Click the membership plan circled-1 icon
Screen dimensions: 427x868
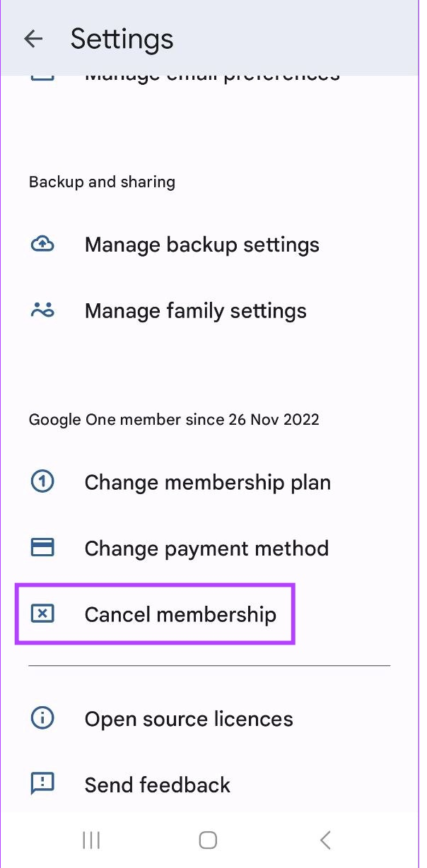[42, 481]
